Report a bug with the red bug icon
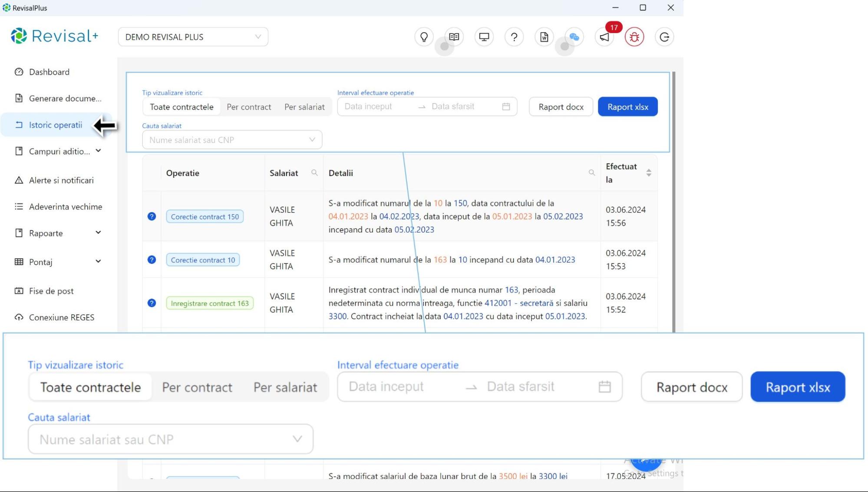868x492 pixels. (634, 37)
